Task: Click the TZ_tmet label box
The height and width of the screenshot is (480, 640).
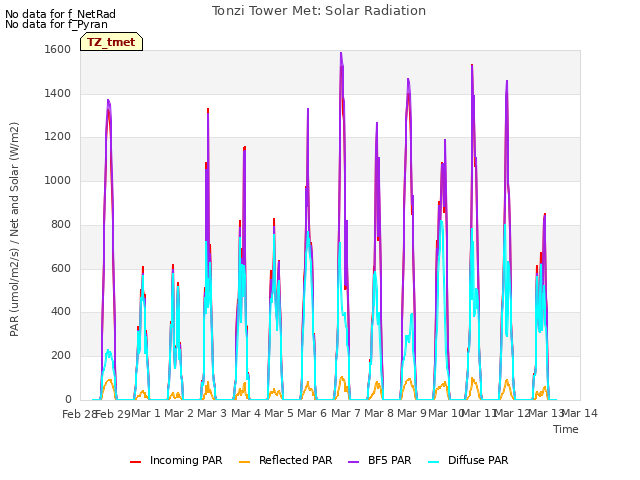Action: point(111,42)
